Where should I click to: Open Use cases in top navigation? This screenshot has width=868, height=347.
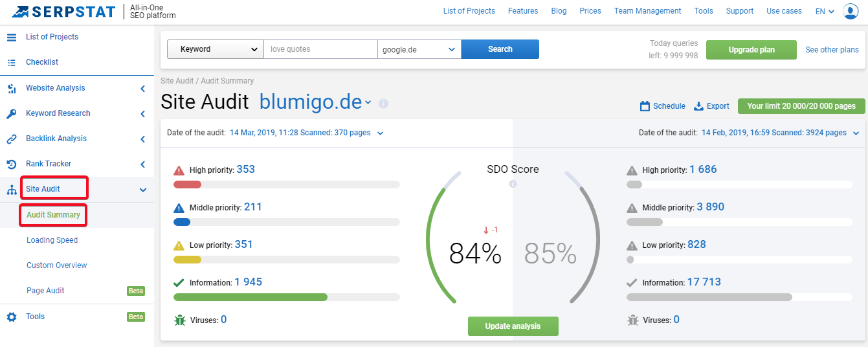(784, 11)
